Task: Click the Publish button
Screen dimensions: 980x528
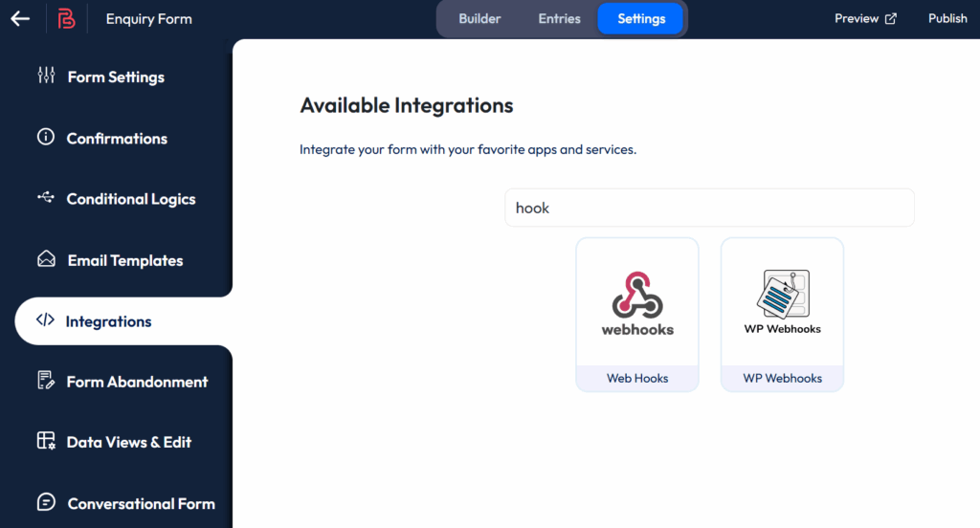Action: (x=947, y=19)
